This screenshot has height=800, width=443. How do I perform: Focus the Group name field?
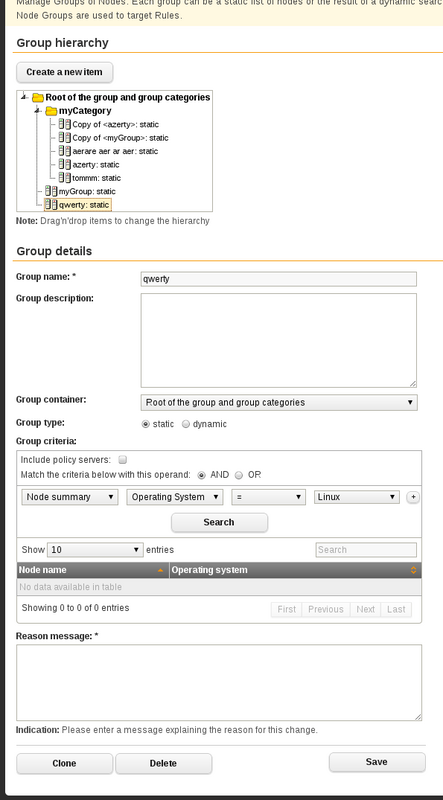click(x=279, y=279)
